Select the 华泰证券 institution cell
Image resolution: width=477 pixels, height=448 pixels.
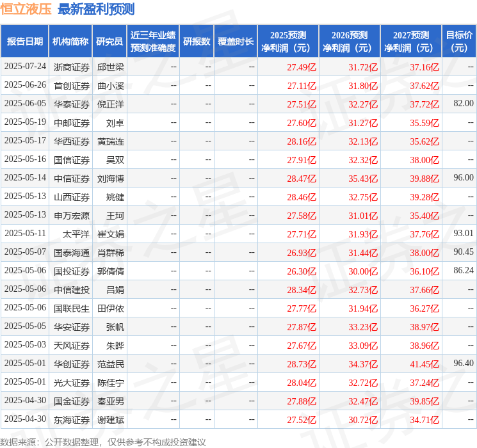(x=72, y=104)
